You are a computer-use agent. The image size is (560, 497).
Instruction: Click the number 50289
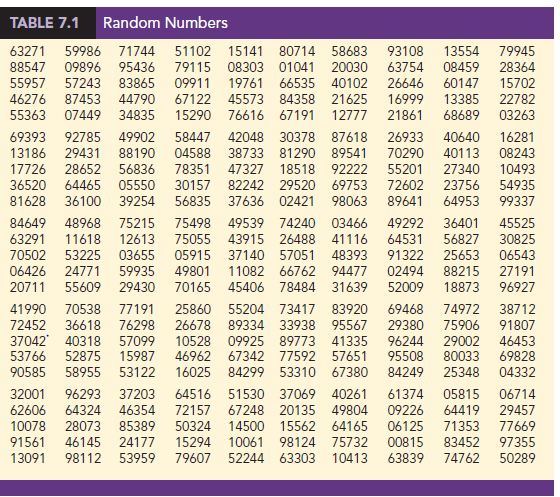(517, 458)
